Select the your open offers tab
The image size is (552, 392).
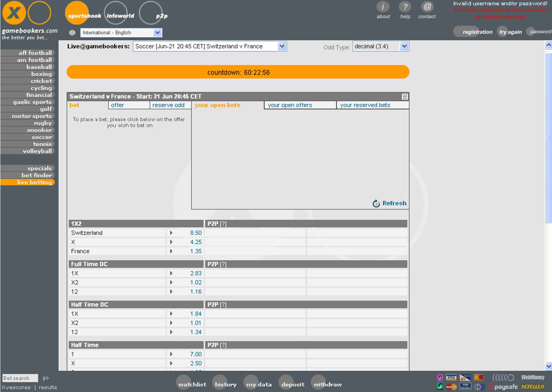[x=290, y=105]
